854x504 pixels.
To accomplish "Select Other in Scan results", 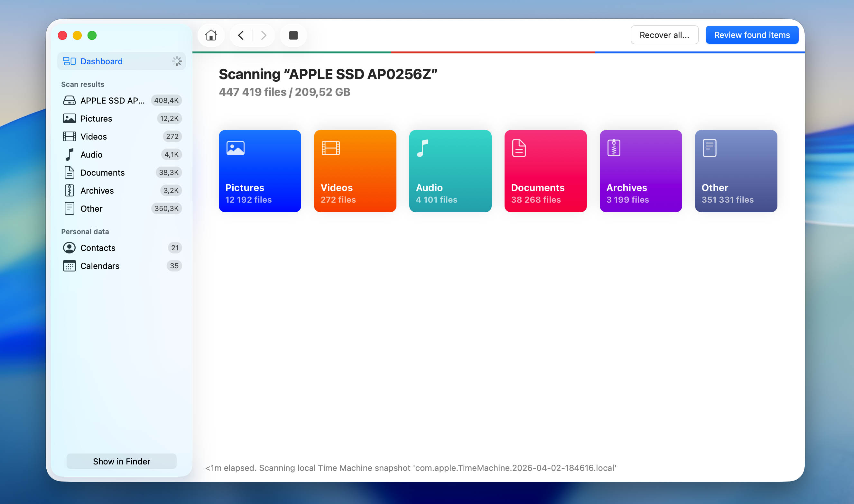I will tap(122, 208).
